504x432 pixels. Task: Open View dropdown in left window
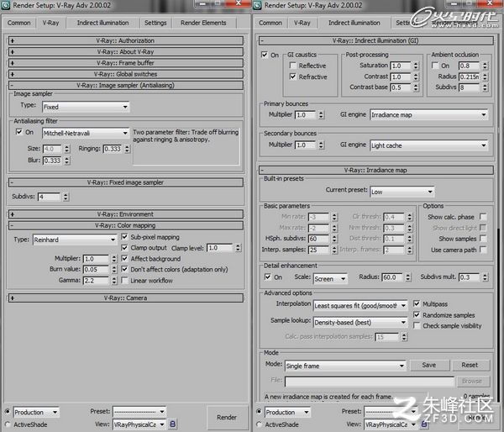click(x=139, y=424)
